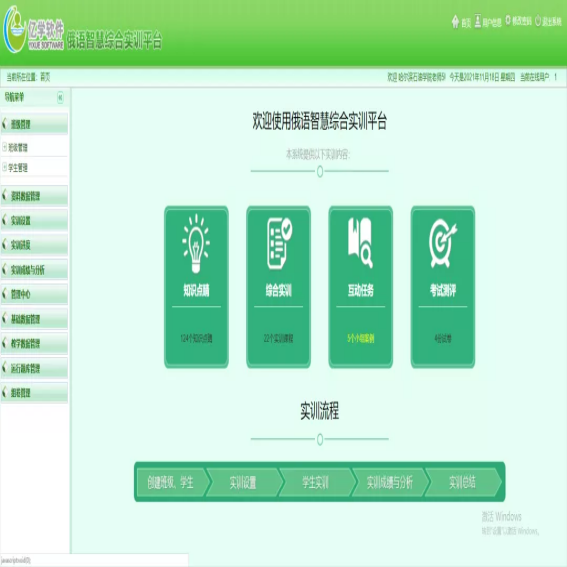Open the 基础数据管理 sidebar menu
Screen dimensions: 567x567
click(x=34, y=319)
